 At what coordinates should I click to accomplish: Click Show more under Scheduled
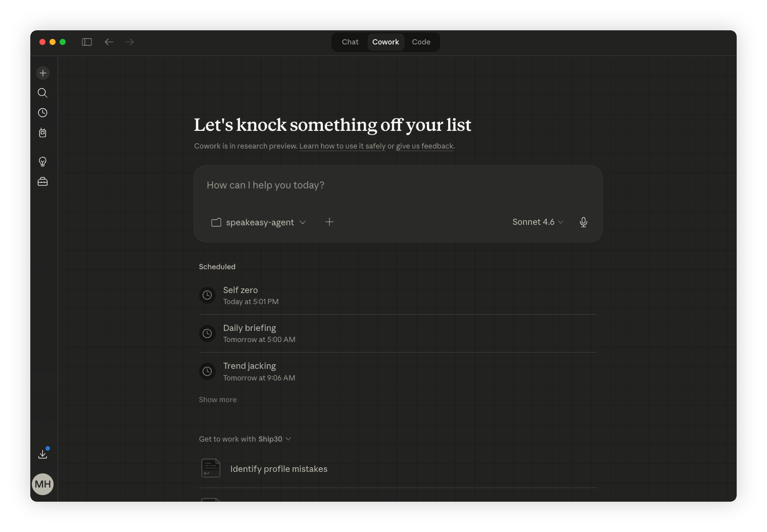[218, 400]
